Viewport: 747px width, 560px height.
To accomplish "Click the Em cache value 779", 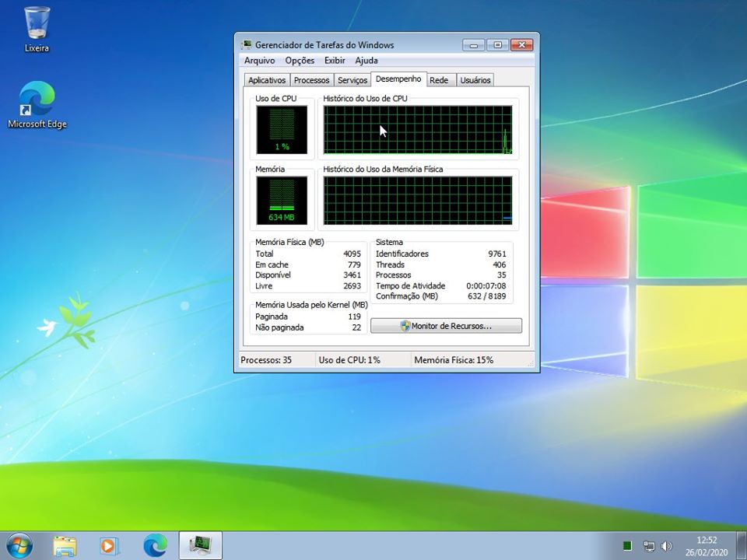I will click(x=354, y=264).
